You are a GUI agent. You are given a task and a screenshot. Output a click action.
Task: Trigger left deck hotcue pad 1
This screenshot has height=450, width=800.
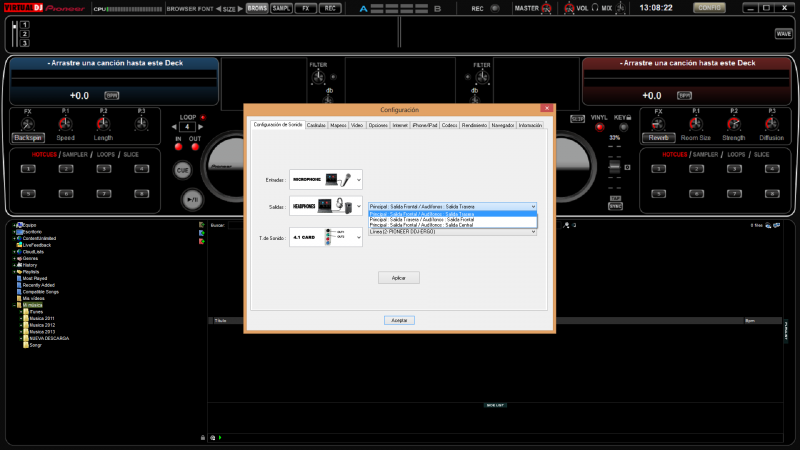(28, 169)
